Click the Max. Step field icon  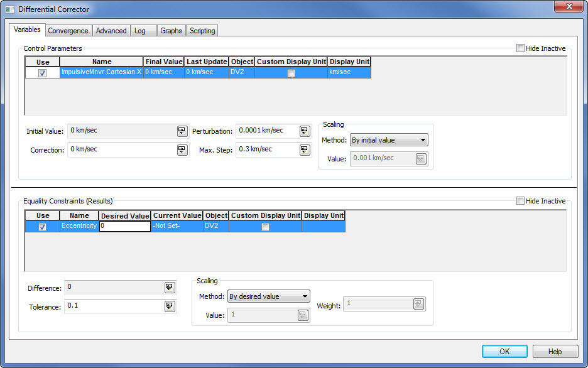[305, 149]
